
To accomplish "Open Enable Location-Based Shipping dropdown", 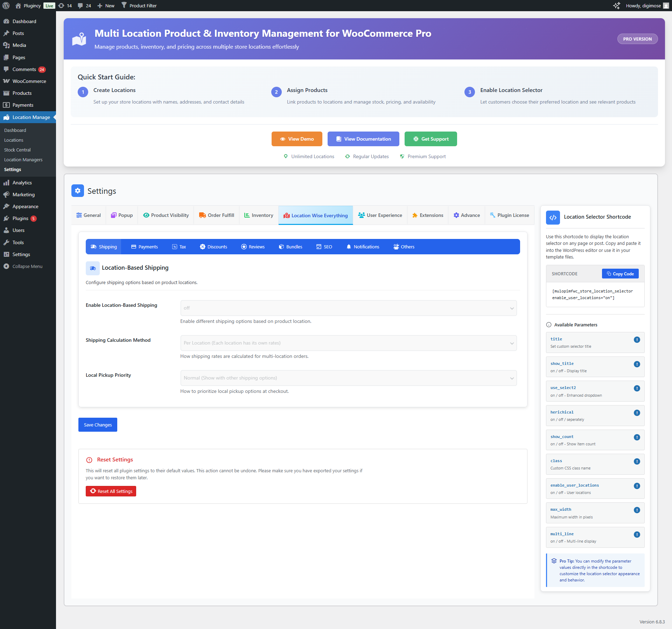I will tap(348, 308).
